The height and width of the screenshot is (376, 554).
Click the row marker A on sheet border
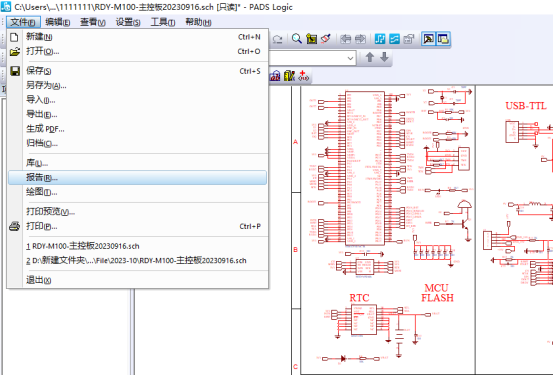(296, 142)
